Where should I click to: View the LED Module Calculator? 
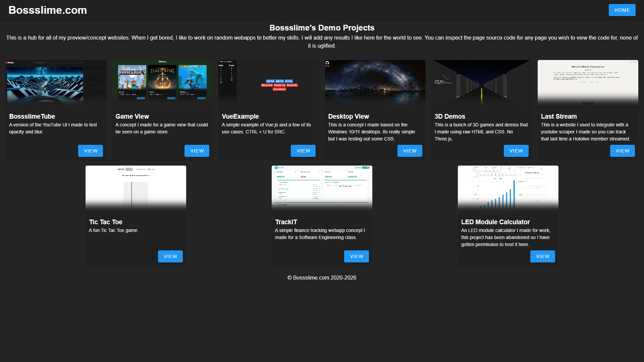(x=542, y=256)
